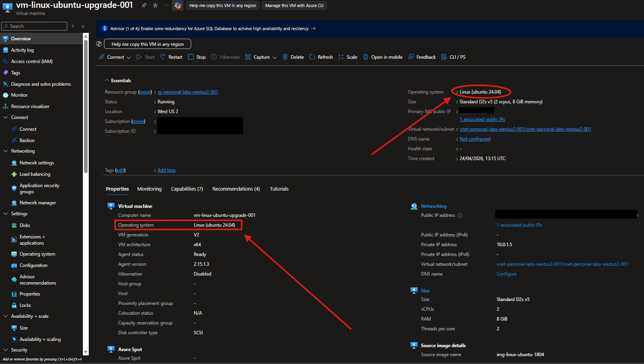The width and height of the screenshot is (644, 364).
Task: Click the Add tags link
Action: point(167,170)
